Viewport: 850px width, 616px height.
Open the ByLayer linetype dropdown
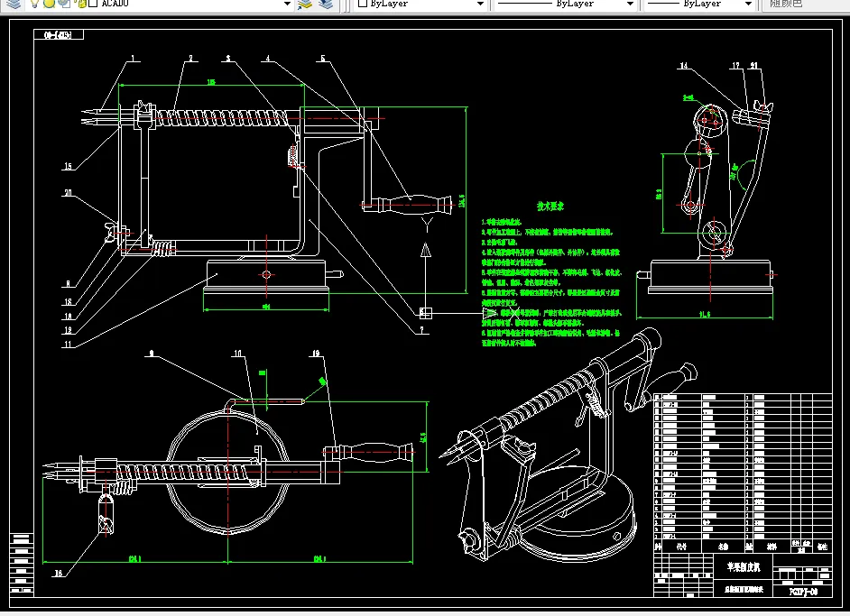(630, 4)
